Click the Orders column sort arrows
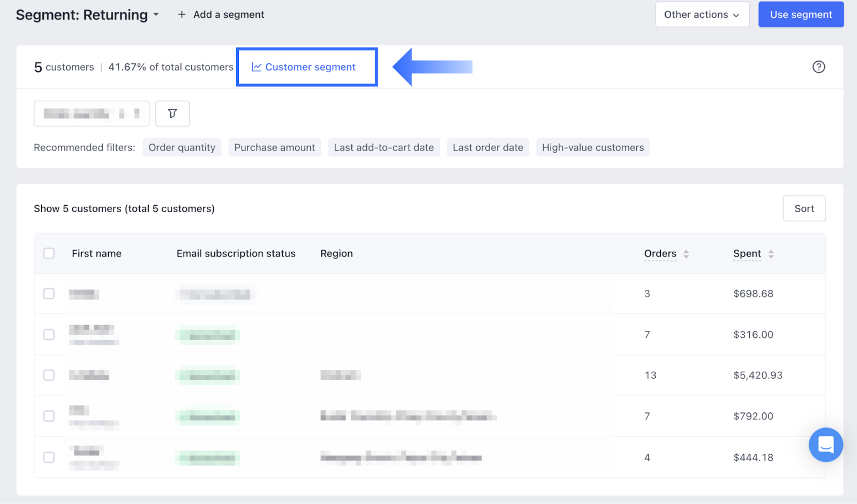Viewport: 857px width, 504px height. coord(686,254)
